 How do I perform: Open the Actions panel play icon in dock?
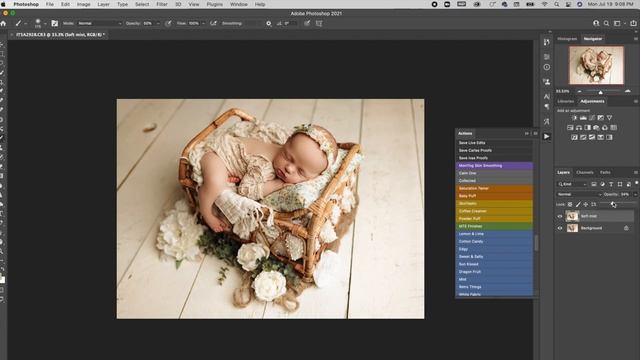coord(547,136)
